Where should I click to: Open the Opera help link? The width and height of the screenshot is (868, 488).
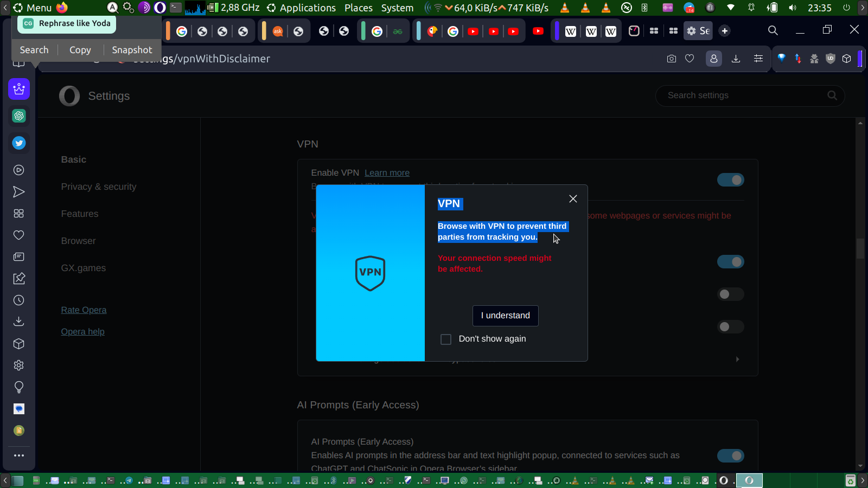(82, 332)
